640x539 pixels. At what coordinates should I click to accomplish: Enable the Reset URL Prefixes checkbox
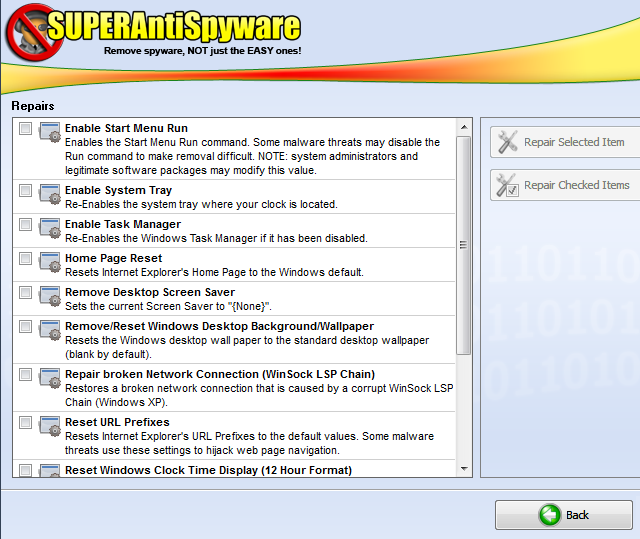25,423
